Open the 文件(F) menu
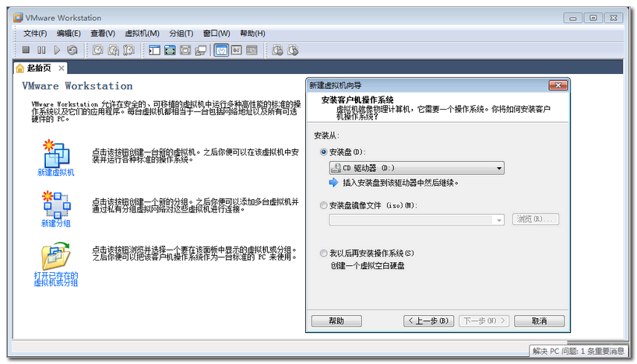Screen dimensions: 637x364 (x=35, y=33)
